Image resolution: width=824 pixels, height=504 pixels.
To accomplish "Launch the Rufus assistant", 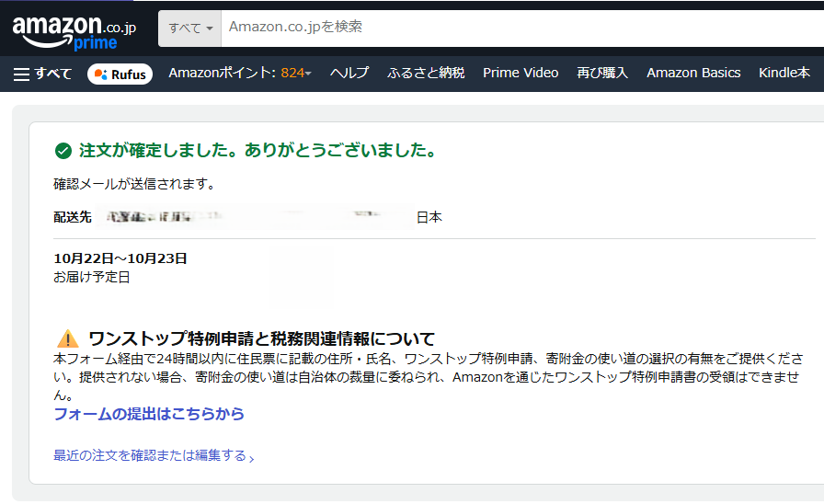I will pyautogui.click(x=120, y=74).
